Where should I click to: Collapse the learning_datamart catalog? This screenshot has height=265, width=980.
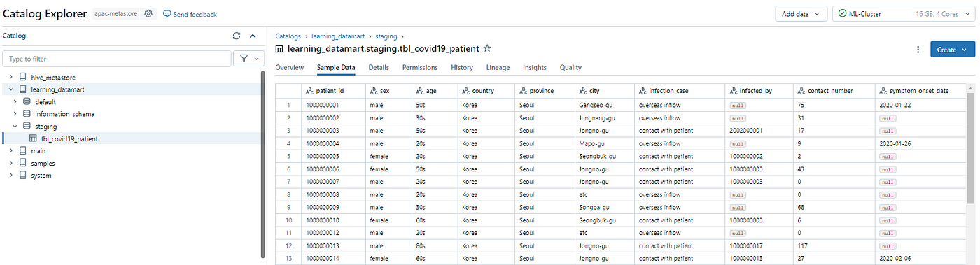coord(11,89)
